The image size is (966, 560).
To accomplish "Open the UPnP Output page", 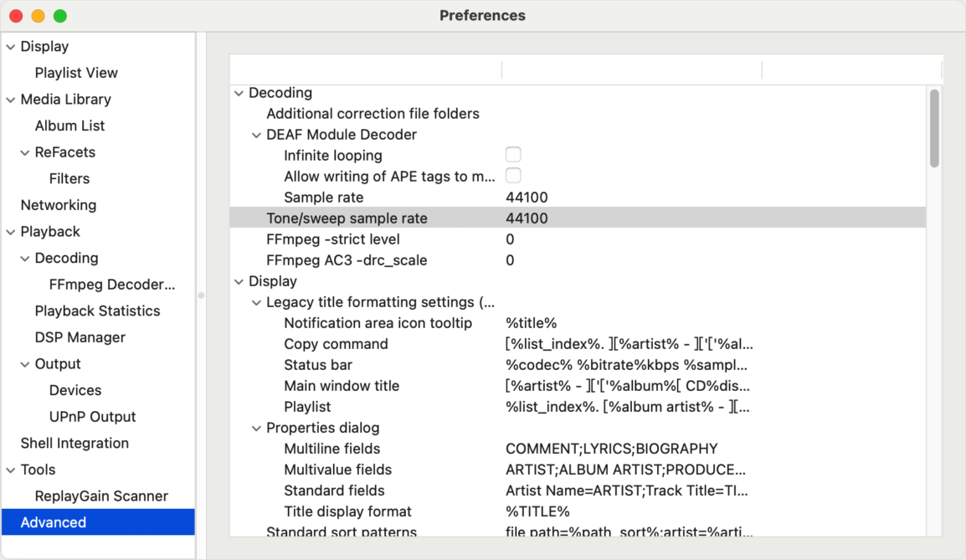I will point(92,417).
